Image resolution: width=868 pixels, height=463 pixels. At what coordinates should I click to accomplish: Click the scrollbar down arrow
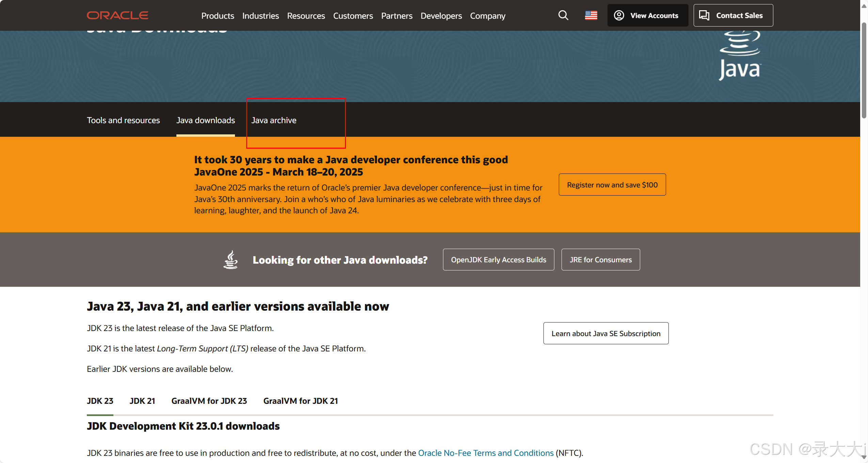coord(864,457)
